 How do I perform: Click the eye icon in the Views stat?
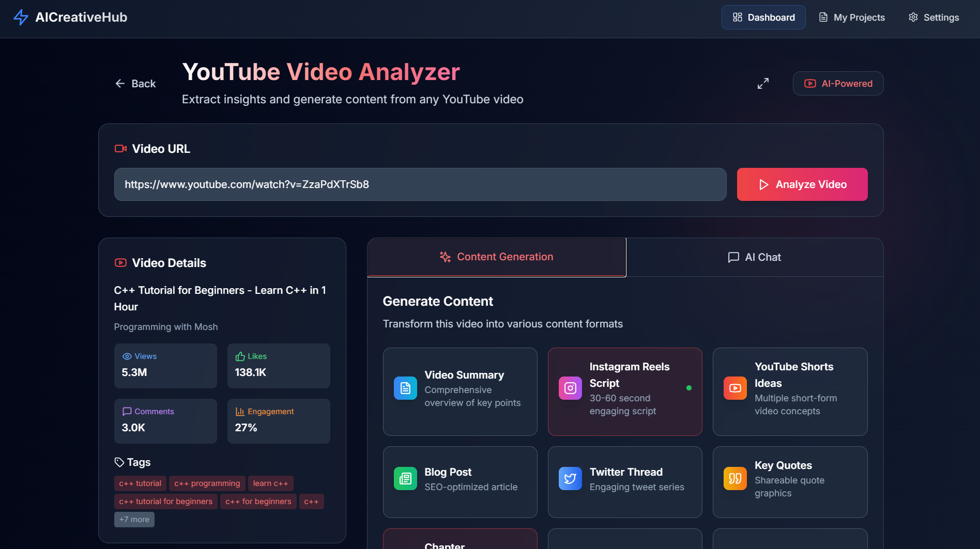click(x=127, y=356)
